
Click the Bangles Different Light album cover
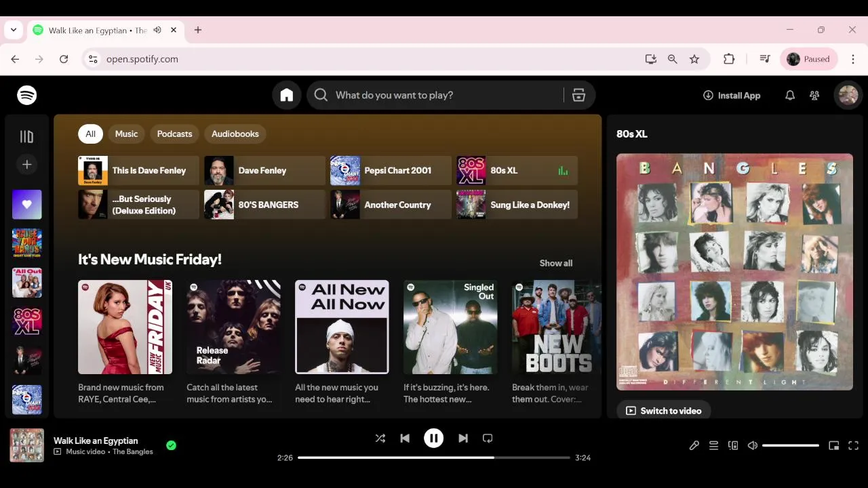(734, 272)
